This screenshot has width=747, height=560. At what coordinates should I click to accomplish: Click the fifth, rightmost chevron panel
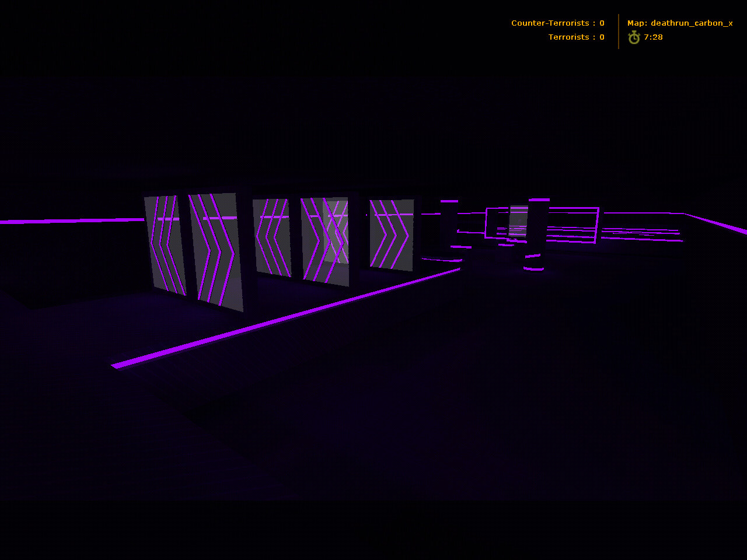click(x=392, y=235)
